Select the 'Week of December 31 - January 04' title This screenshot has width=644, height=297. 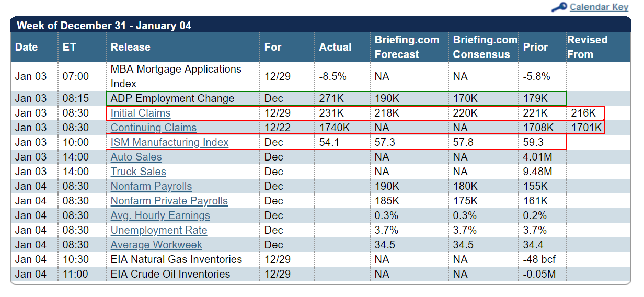coord(104,25)
